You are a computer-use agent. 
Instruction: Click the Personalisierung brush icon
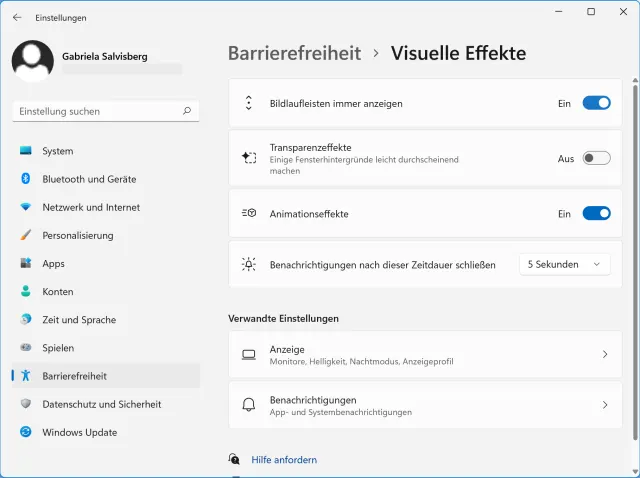coord(26,236)
